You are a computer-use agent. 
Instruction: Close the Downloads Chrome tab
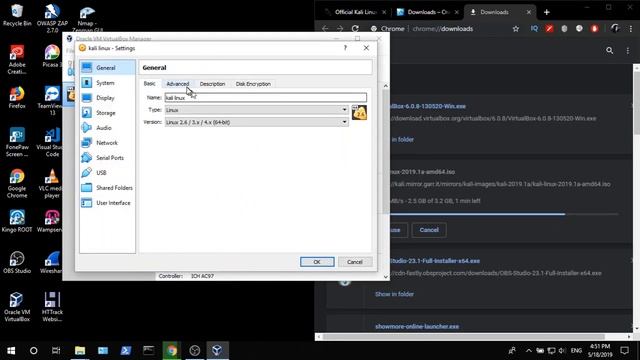click(x=529, y=12)
